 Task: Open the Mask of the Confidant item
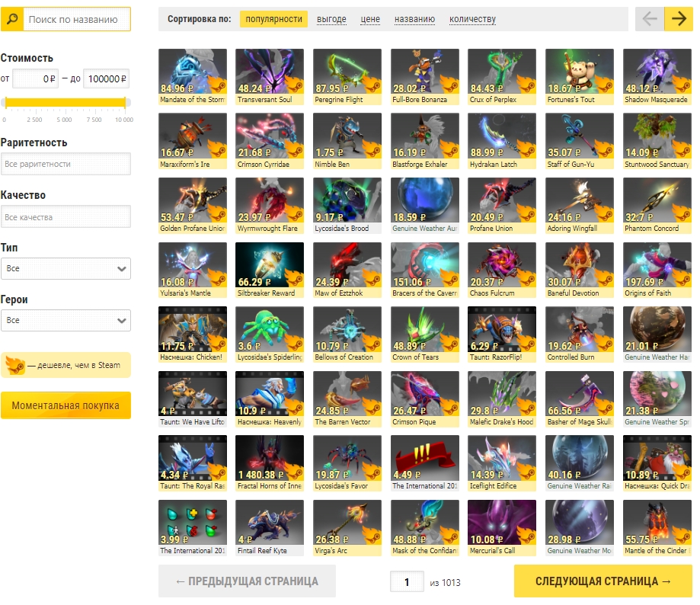point(424,528)
